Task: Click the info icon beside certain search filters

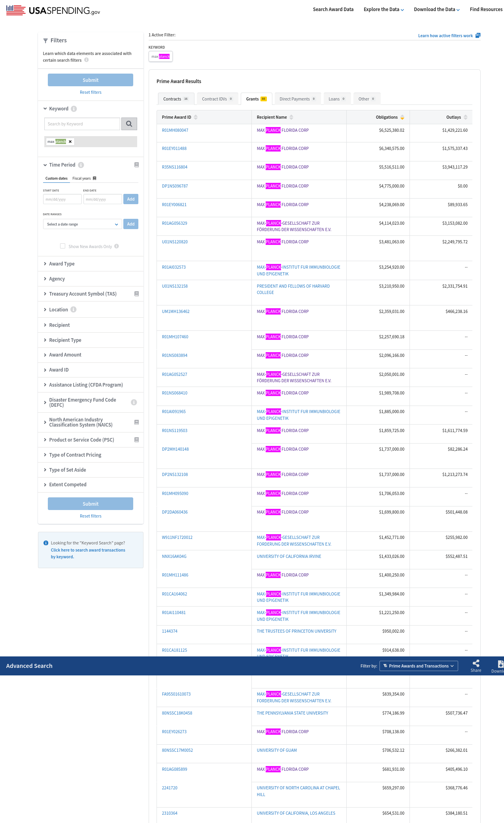Action: (x=86, y=60)
